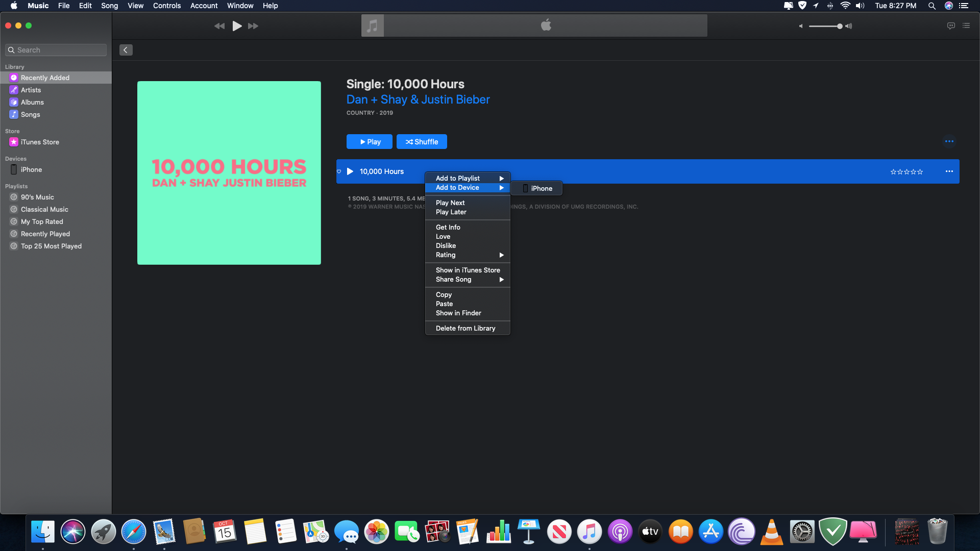Open the Classical Music playlist
The height and width of the screenshot is (551, 980).
click(56, 209)
